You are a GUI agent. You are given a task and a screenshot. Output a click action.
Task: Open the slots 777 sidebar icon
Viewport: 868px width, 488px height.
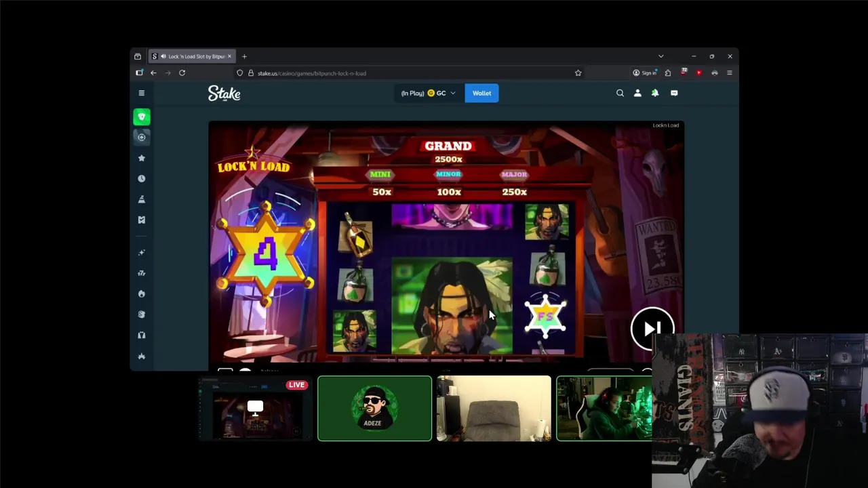pos(142,273)
